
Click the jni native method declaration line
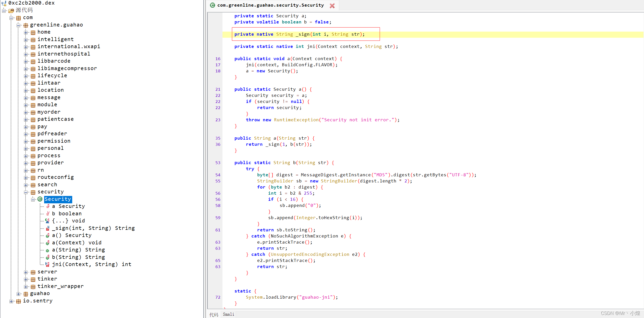[316, 46]
